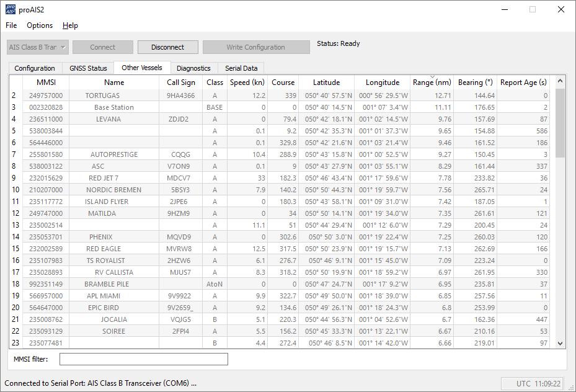Switch to the Configuration tab

(x=35, y=68)
